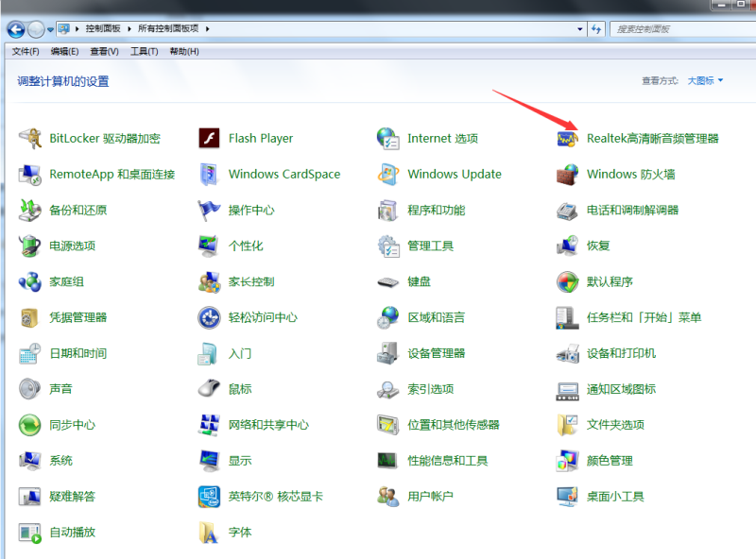Open the 电源选项 battery icon
Screen dimensions: 756x559
pyautogui.click(x=30, y=246)
